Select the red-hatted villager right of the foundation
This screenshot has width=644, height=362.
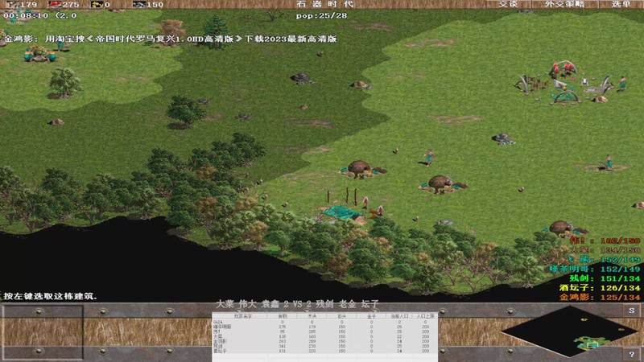[x=380, y=211]
